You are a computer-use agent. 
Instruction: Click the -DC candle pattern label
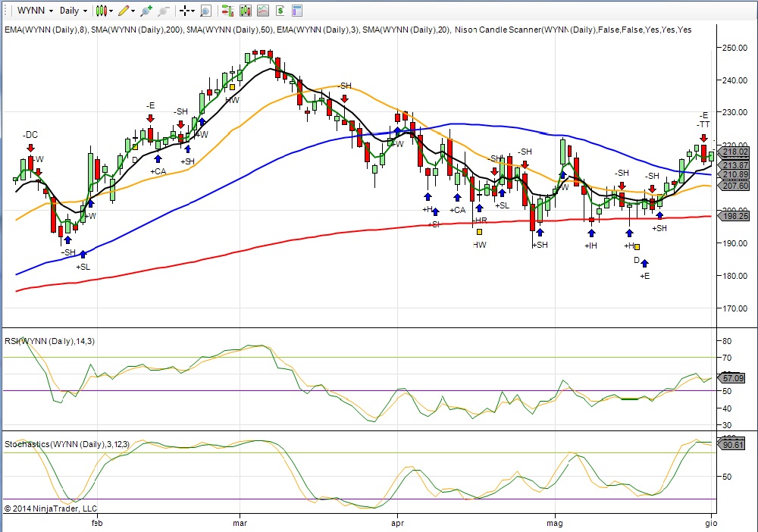coord(30,135)
